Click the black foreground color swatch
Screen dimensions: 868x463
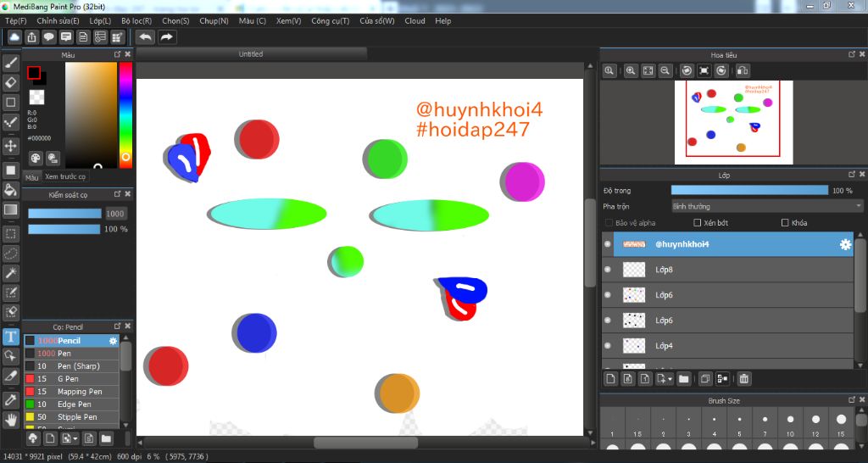coord(34,73)
